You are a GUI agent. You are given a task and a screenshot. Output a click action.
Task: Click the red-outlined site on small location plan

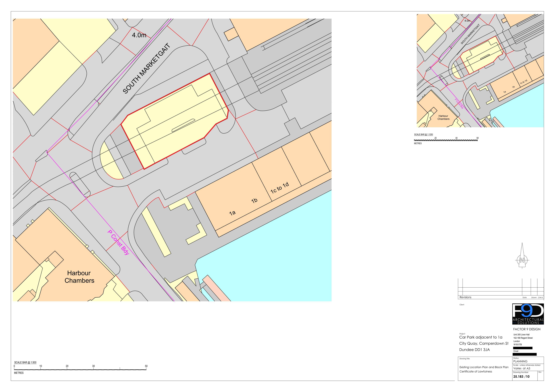pos(482,55)
